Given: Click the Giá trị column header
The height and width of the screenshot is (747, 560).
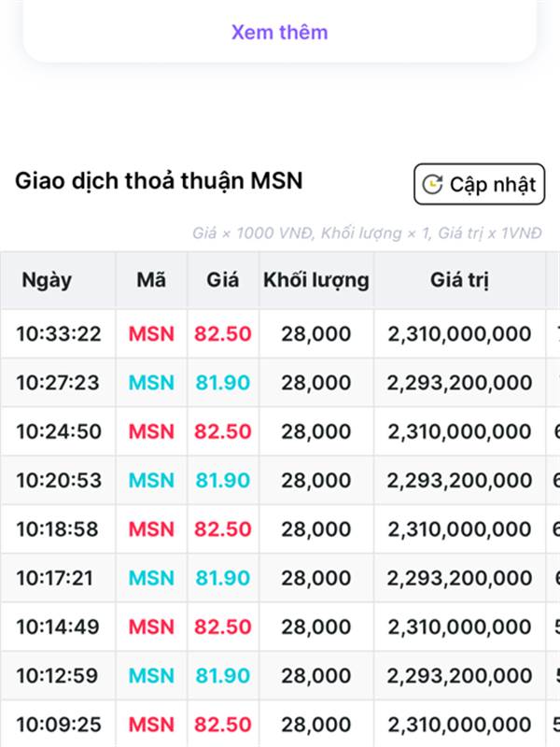Looking at the screenshot, I should [x=459, y=279].
